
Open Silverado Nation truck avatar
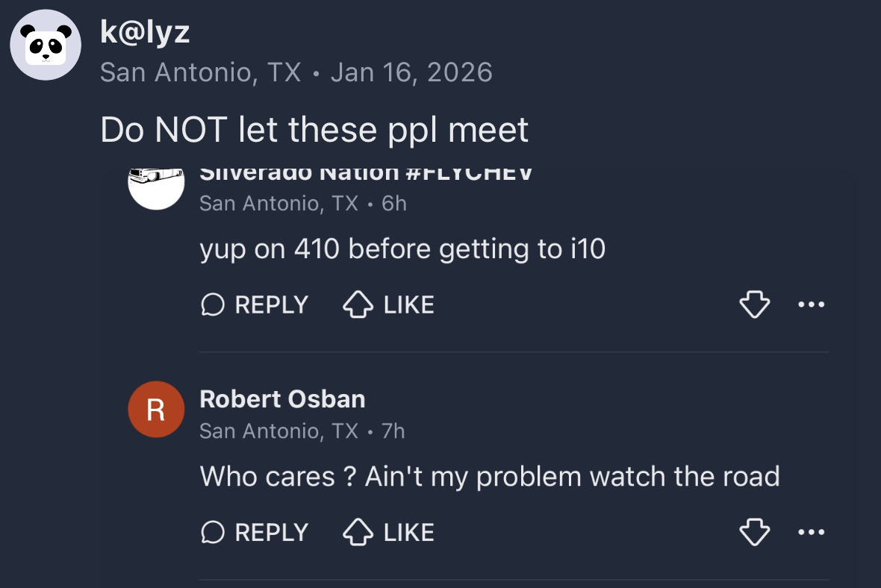[x=156, y=186]
